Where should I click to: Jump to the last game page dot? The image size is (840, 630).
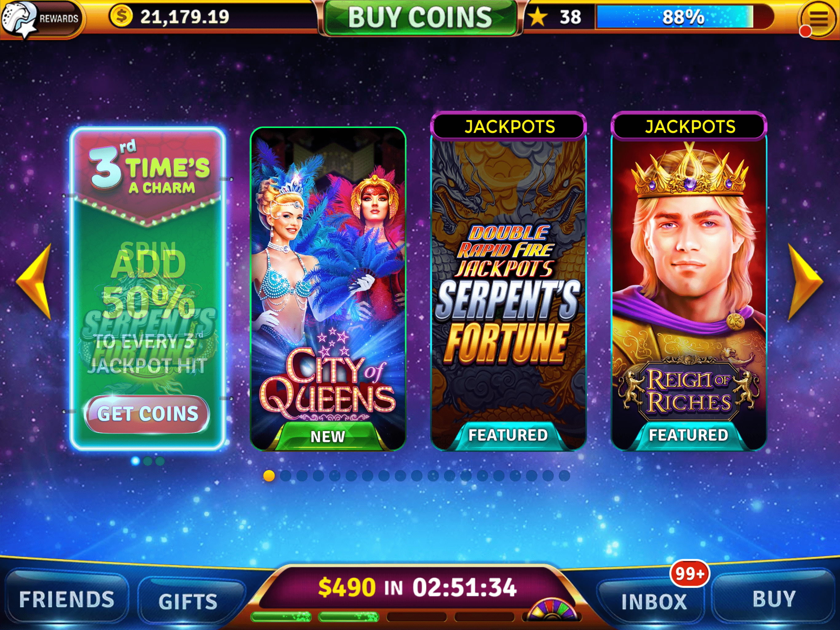pyautogui.click(x=564, y=475)
